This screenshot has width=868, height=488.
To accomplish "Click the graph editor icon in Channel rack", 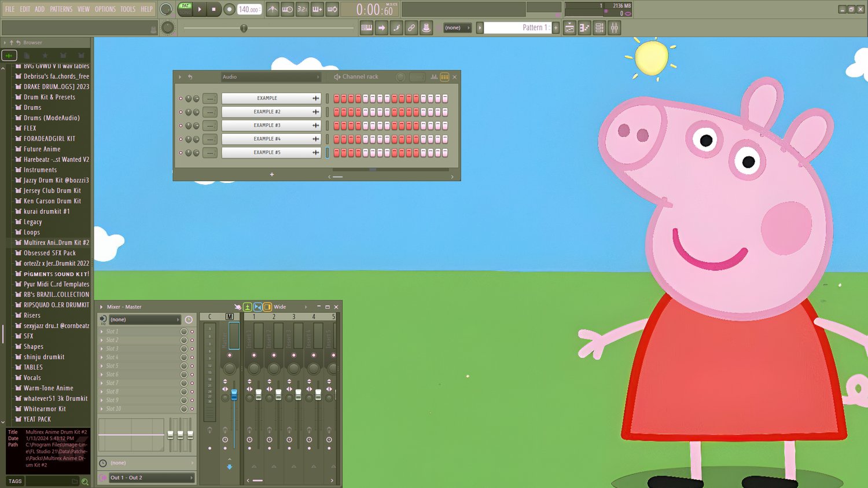I will (x=434, y=77).
